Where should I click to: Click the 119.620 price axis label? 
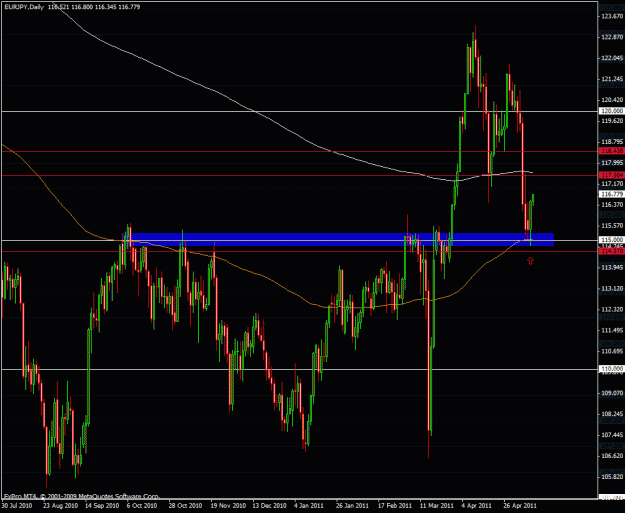[612, 121]
